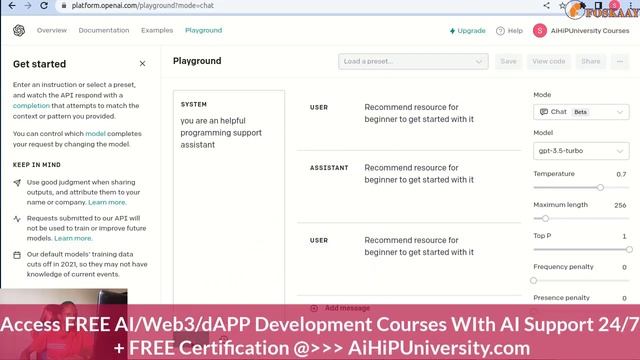Edit the first USER message text

tap(419, 113)
